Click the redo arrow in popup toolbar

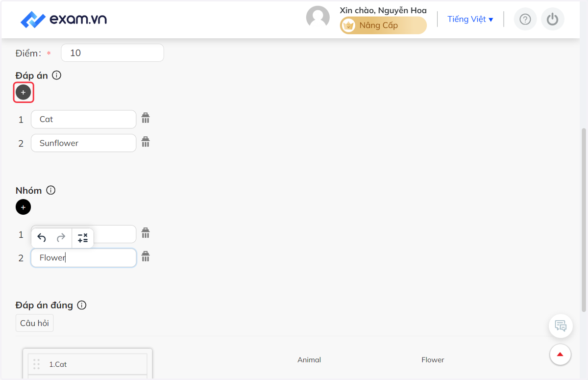[61, 238]
